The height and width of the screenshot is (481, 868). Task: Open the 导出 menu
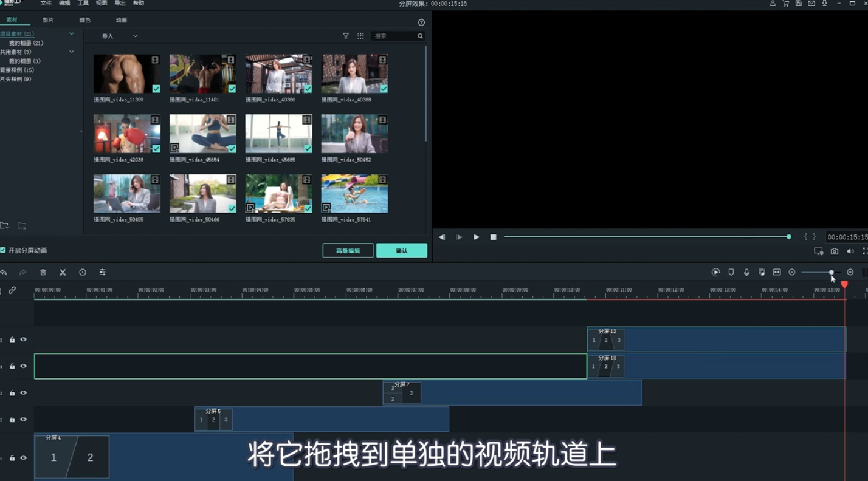click(120, 3)
